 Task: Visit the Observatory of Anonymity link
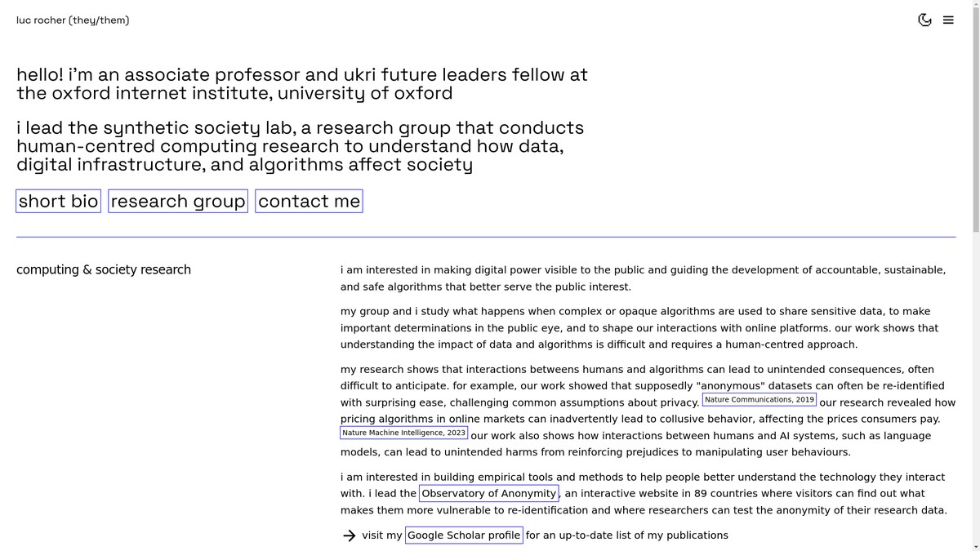click(489, 493)
